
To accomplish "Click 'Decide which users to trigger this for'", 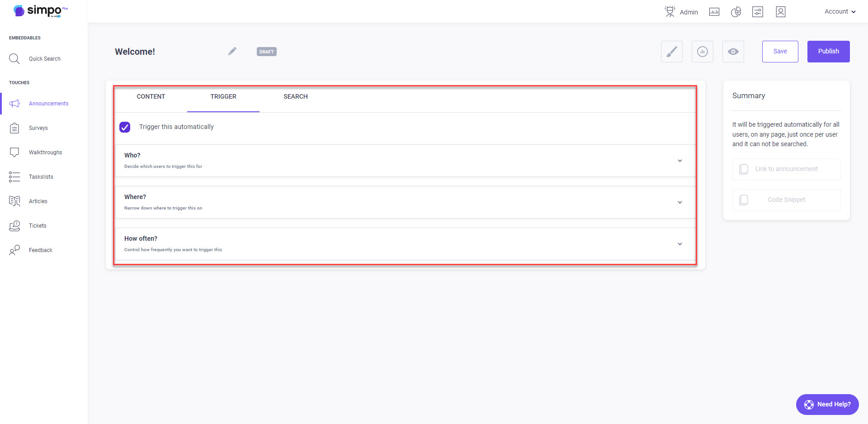I will pyautogui.click(x=163, y=167).
